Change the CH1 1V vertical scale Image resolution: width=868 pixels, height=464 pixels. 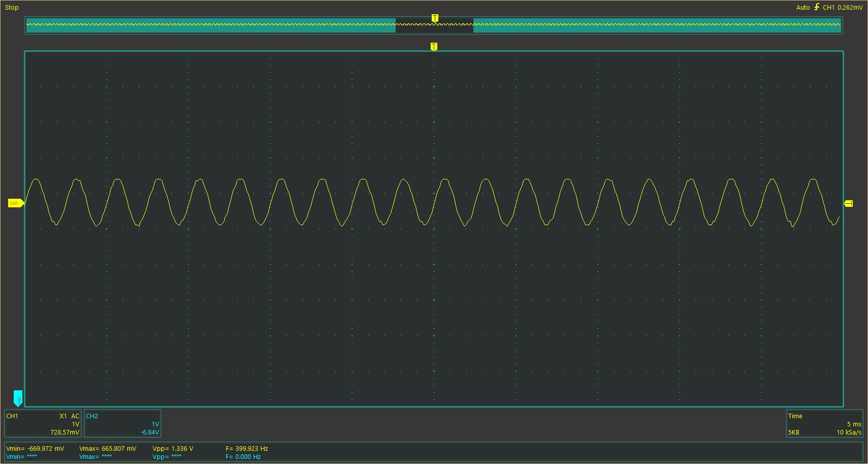pyautogui.click(x=75, y=424)
